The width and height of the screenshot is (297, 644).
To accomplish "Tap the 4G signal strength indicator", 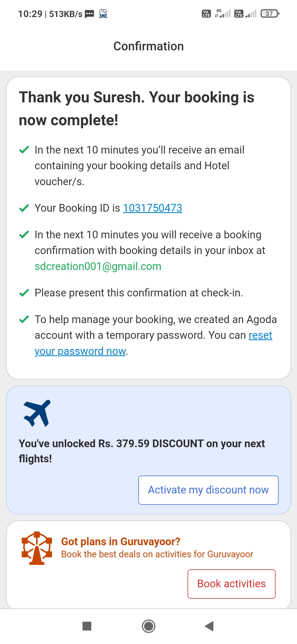I will point(223,13).
